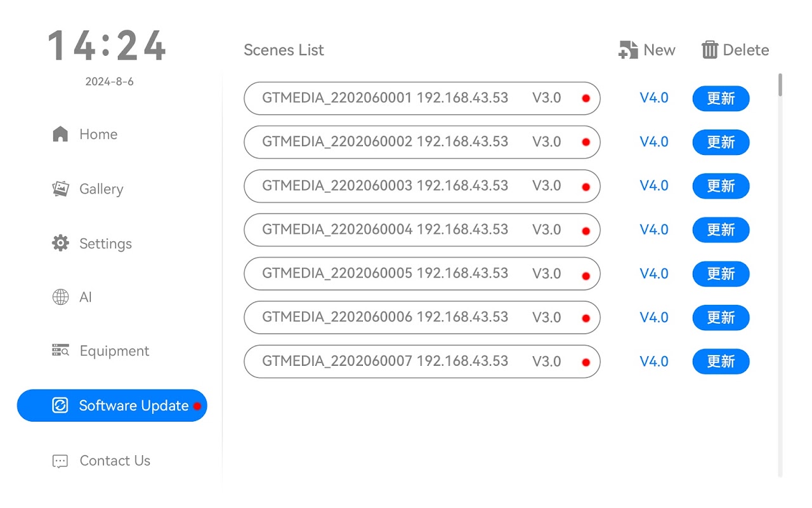Click red status dot in GTMEDIA_2202060004 row
This screenshot has width=812, height=508.
586,231
